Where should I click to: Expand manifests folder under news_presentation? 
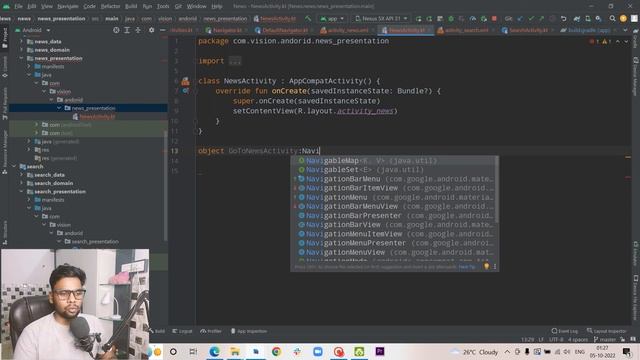click(x=29, y=67)
